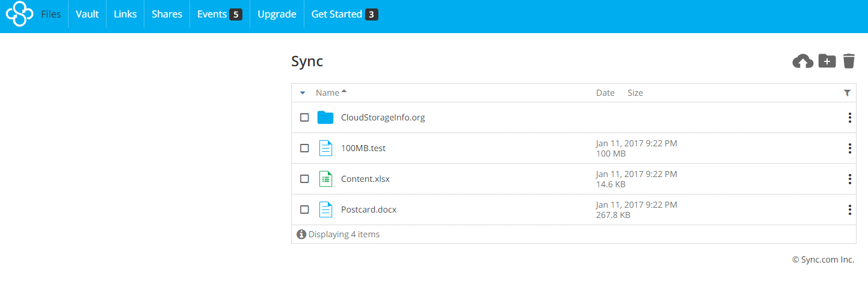Screen dimensions: 868x286
Task: Click the 100 MB size text
Action: click(x=611, y=154)
